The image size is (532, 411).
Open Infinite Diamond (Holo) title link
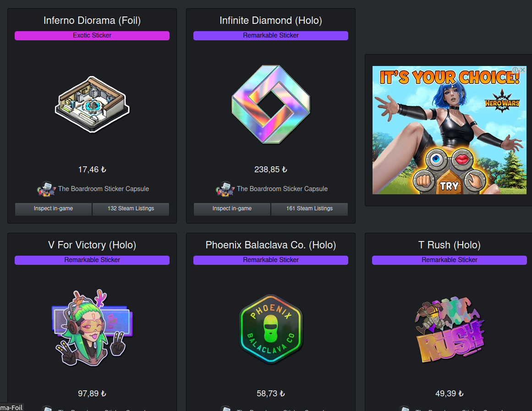tap(271, 20)
